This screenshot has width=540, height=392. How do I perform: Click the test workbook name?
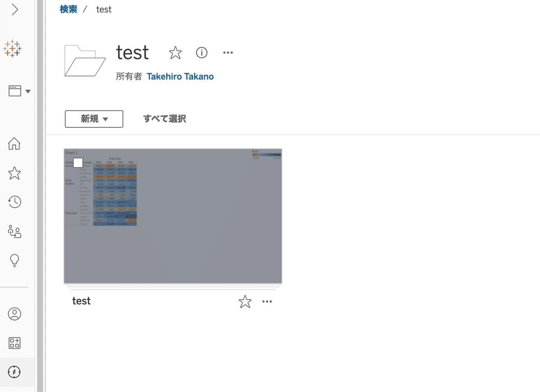pyautogui.click(x=81, y=301)
